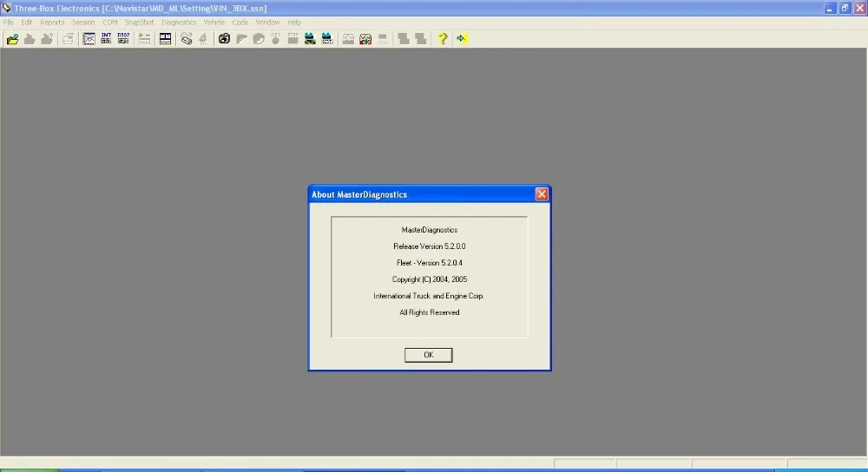Click the open folder icon in toolbar
Viewport: 868px width, 472px height.
point(12,39)
